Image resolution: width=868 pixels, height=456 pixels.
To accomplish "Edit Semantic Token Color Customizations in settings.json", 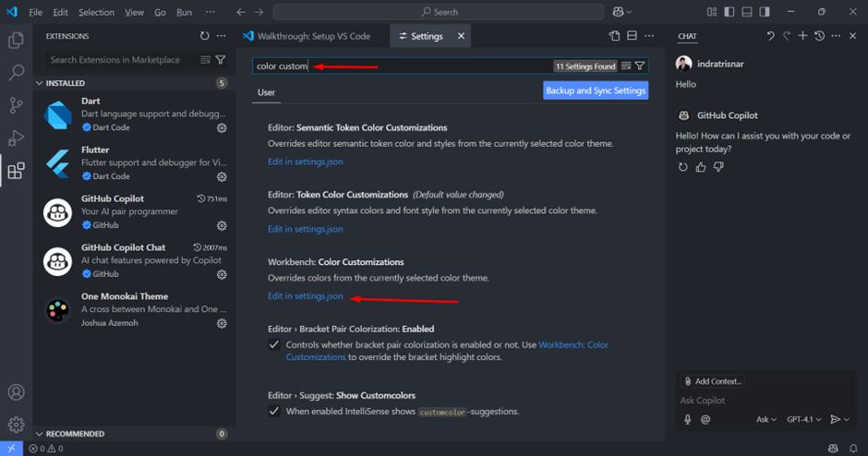I will tap(306, 162).
